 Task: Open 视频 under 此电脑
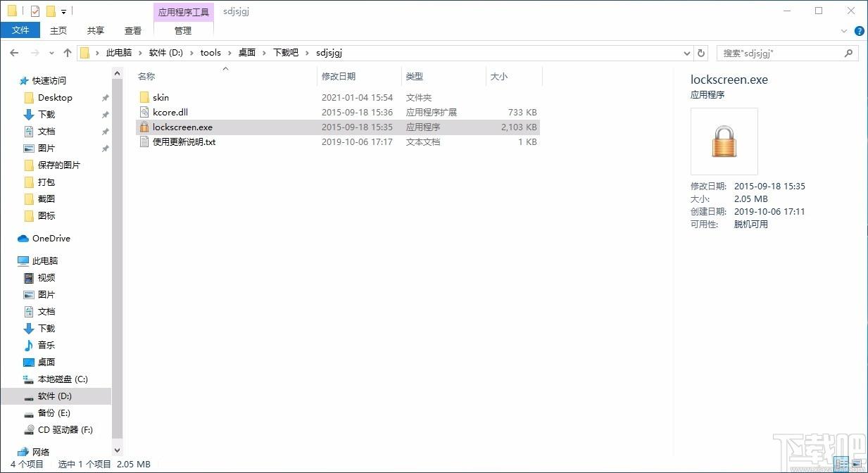click(46, 277)
